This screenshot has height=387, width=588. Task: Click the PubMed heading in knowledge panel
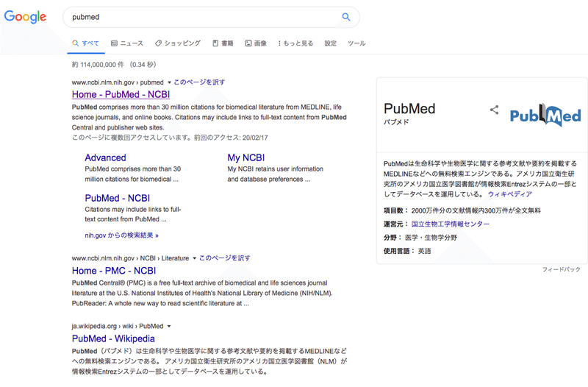pyautogui.click(x=409, y=109)
